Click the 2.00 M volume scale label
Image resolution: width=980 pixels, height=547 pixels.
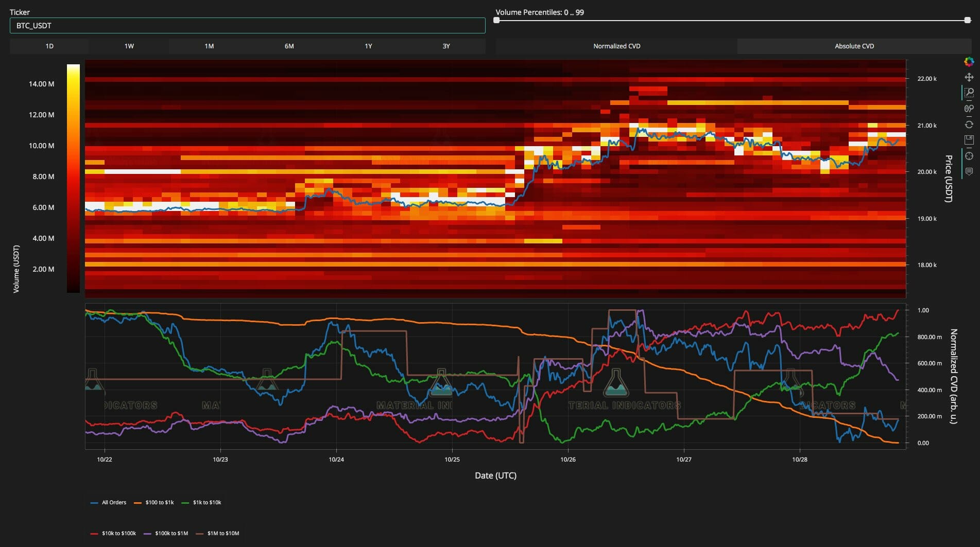tap(43, 269)
